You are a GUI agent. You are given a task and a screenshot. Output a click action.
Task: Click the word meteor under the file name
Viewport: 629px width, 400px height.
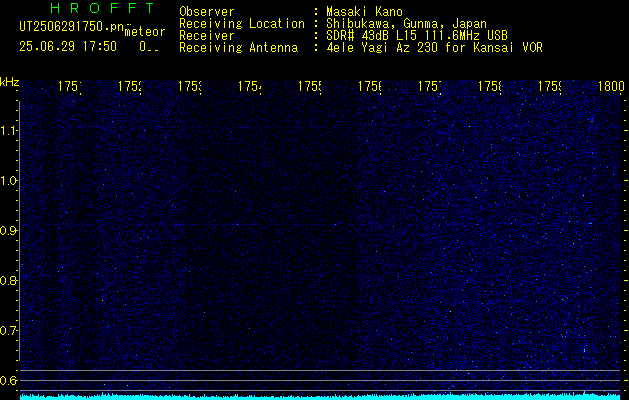tap(145, 32)
